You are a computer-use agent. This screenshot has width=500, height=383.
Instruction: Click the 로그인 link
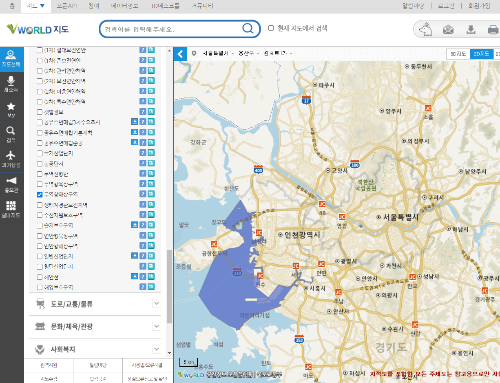coord(446,6)
